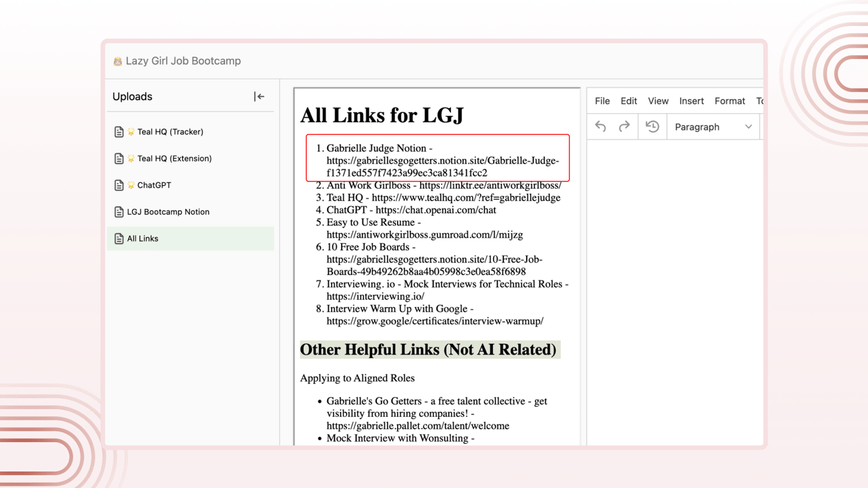Click document icon beside Teal HQ (Extension)
The image size is (868, 488).
click(119, 159)
